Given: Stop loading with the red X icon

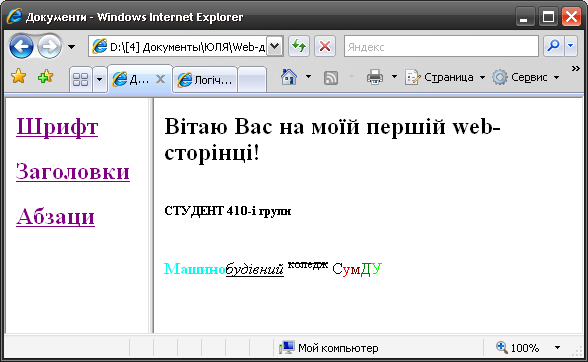Looking at the screenshot, I should [325, 47].
